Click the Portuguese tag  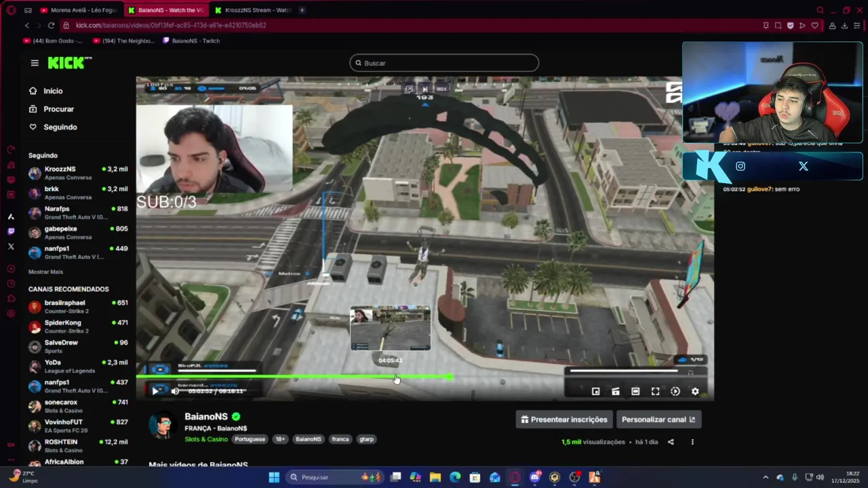tap(250, 439)
